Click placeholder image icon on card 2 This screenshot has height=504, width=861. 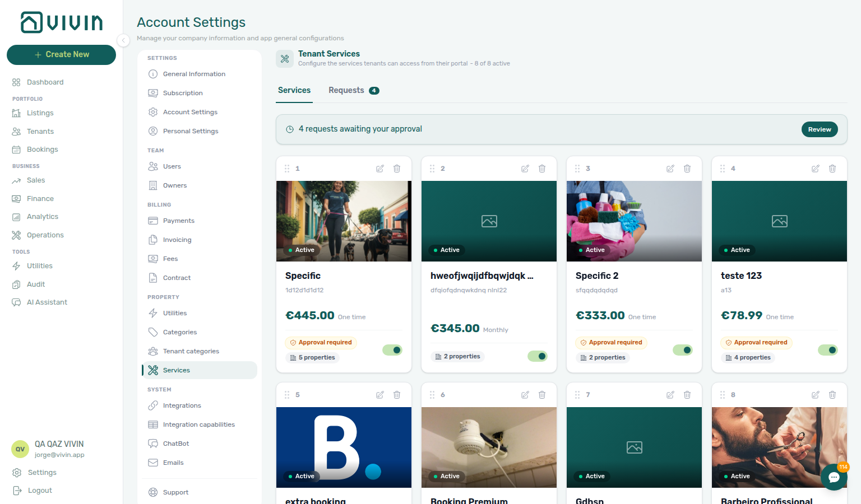pyautogui.click(x=489, y=221)
